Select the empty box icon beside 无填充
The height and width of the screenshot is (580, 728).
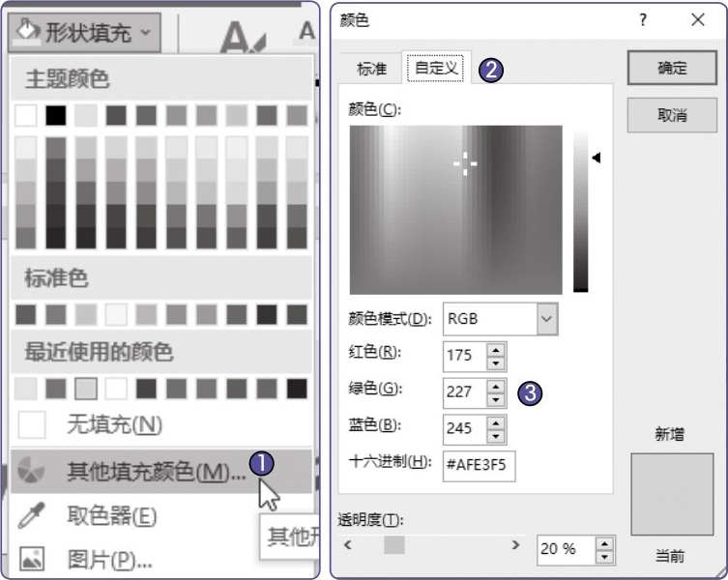tap(32, 424)
